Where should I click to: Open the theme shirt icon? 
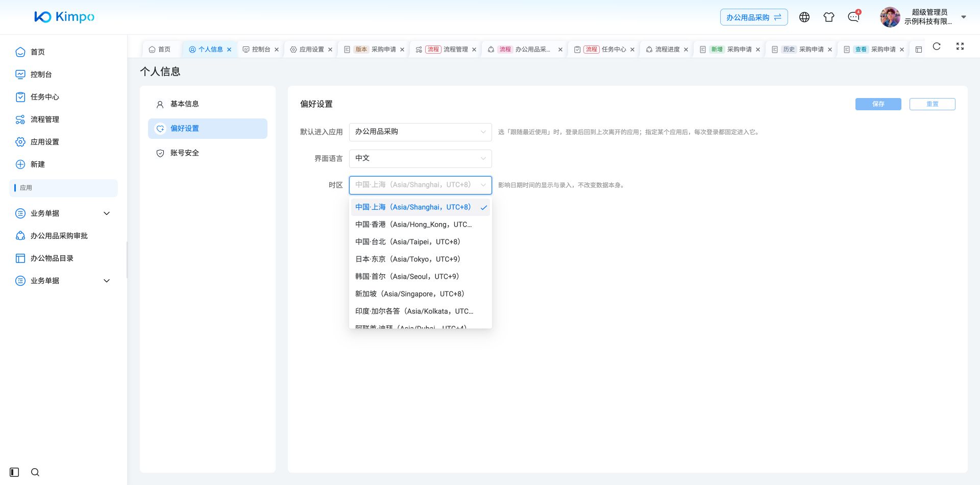pyautogui.click(x=829, y=17)
